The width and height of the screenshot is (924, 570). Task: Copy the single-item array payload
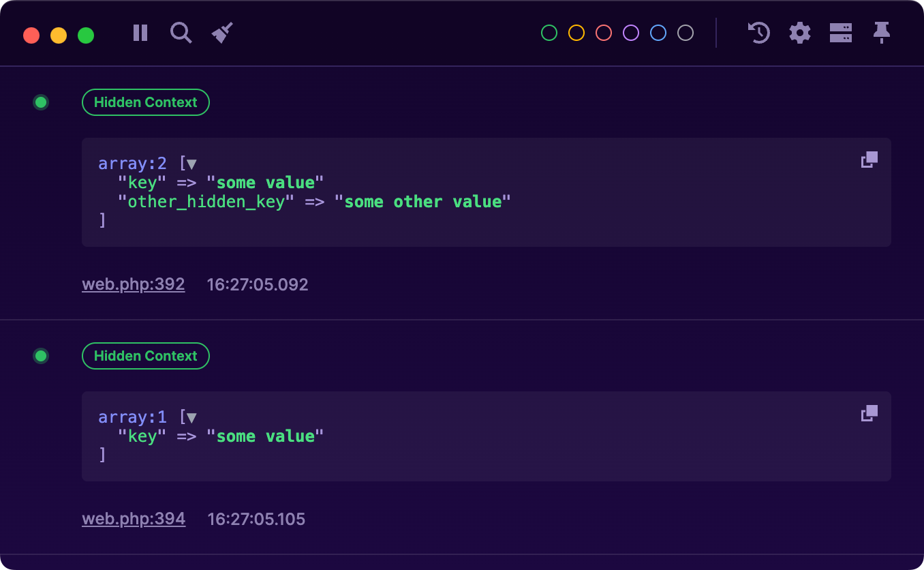[869, 412]
